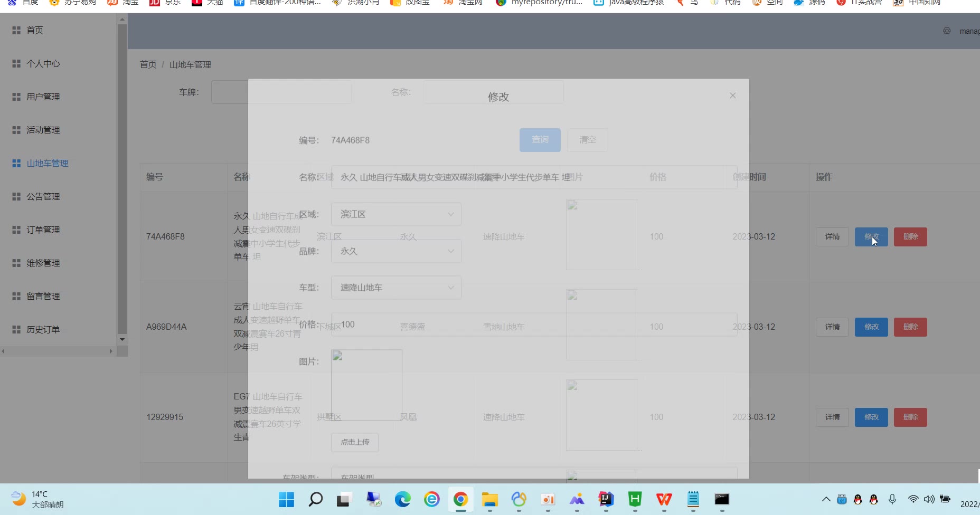Image resolution: width=980 pixels, height=515 pixels.
Task: Open the orange presentation app on taskbar
Action: pos(548,499)
